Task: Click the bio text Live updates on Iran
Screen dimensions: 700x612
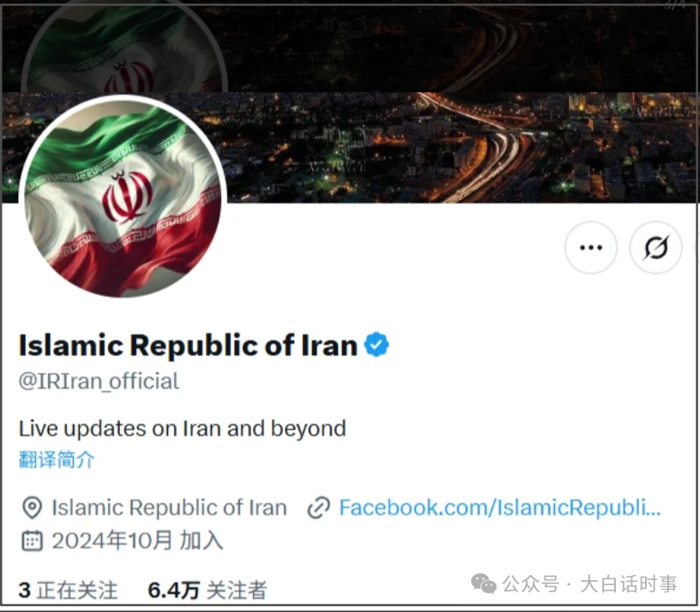Action: click(x=182, y=428)
